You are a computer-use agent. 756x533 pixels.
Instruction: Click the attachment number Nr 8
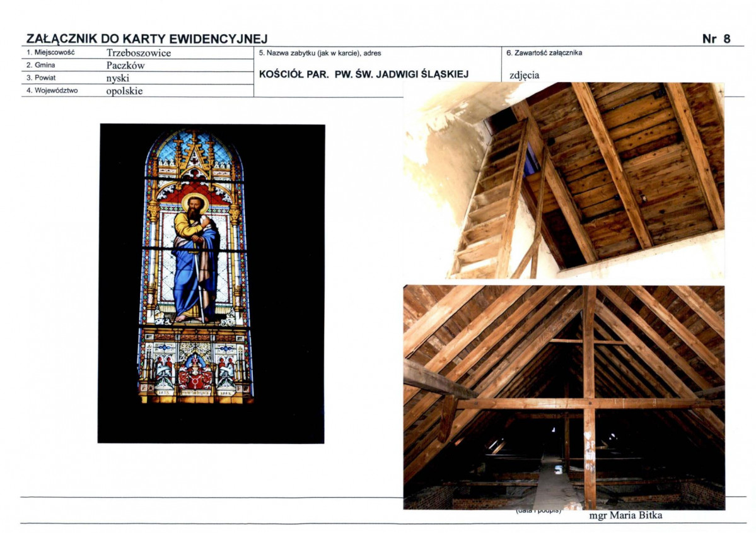716,39
